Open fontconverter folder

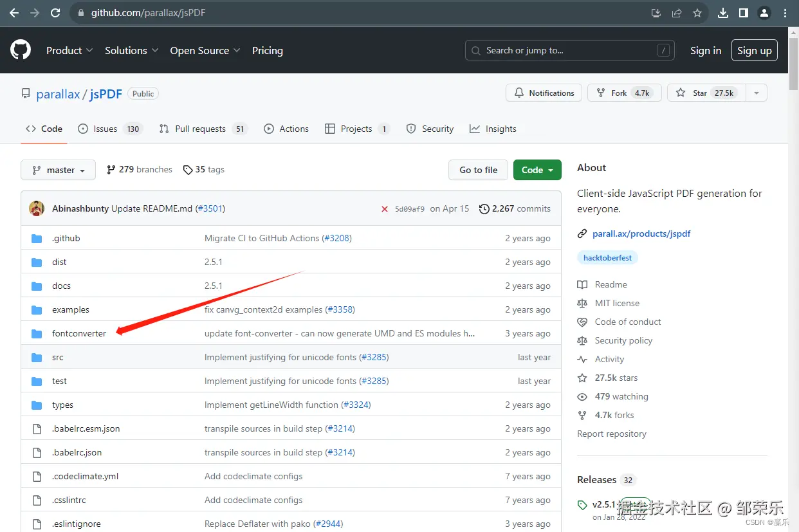(79, 333)
